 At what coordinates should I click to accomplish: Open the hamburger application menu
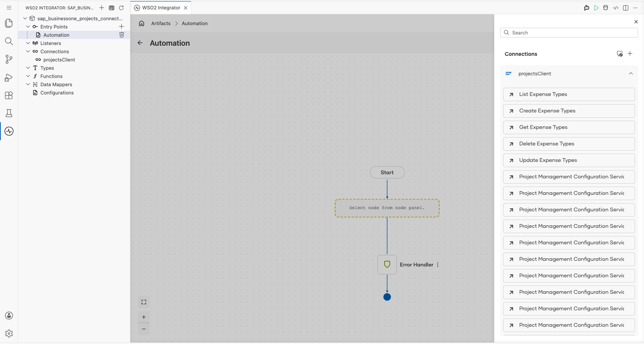(9, 7)
